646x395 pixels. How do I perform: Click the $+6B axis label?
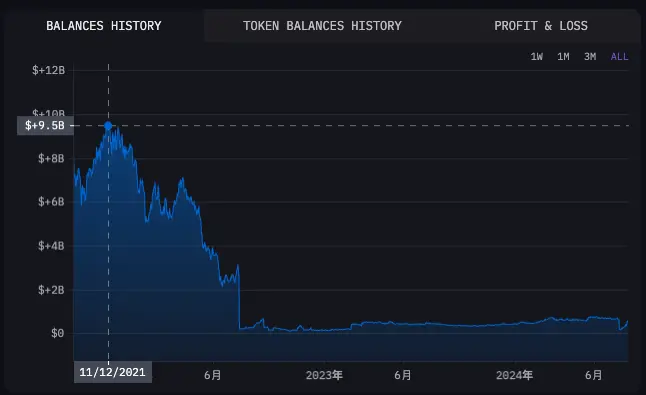coord(51,202)
